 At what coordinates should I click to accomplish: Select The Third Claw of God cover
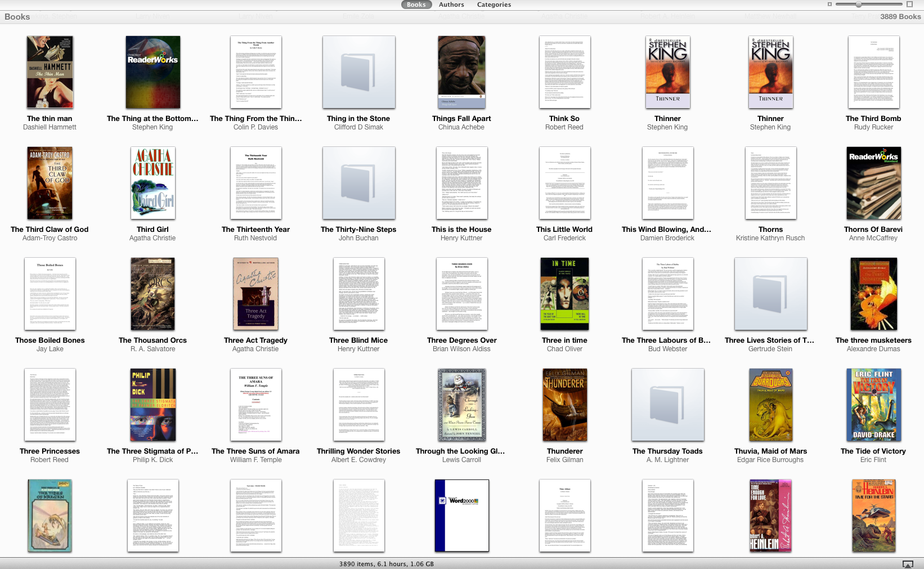pos(50,183)
